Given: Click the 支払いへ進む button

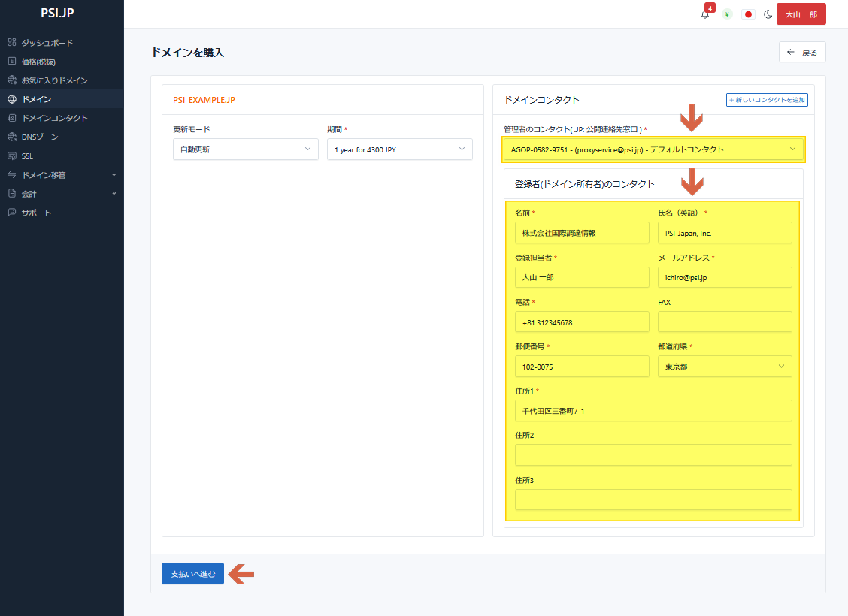Looking at the screenshot, I should click(x=192, y=574).
